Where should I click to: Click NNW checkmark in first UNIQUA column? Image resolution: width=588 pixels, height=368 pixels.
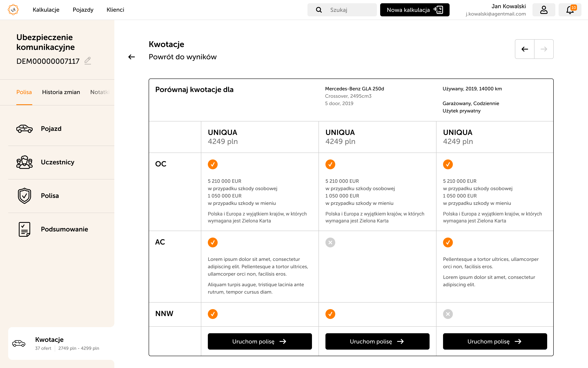click(x=213, y=314)
